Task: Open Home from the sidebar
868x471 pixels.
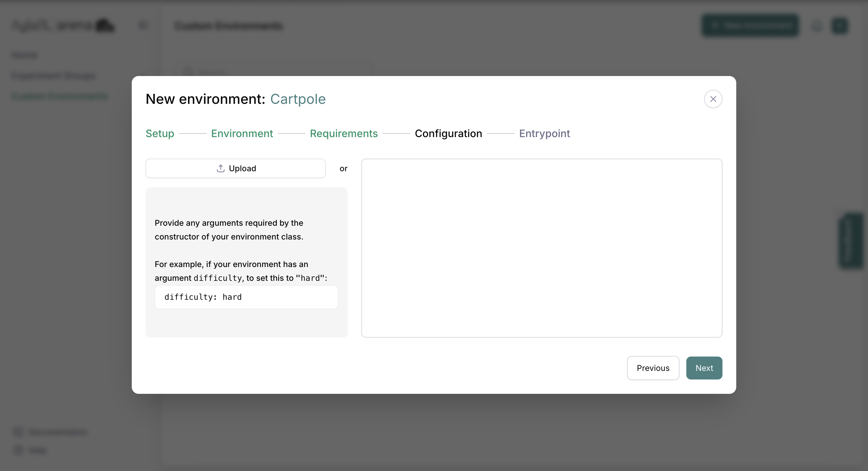Action: pyautogui.click(x=25, y=55)
